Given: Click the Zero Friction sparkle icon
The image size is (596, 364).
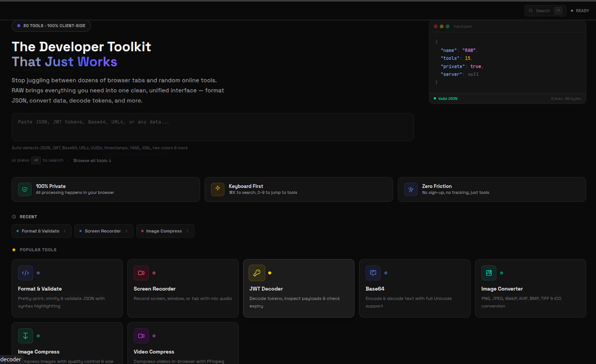Looking at the screenshot, I should [411, 189].
